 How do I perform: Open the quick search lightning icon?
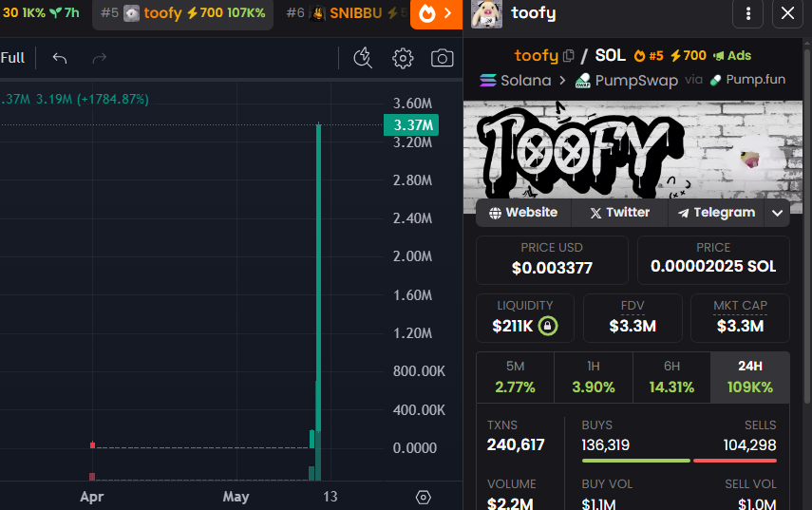coord(363,58)
